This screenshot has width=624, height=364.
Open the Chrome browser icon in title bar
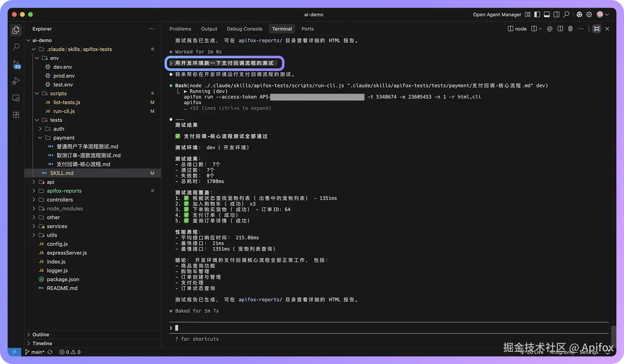pyautogui.click(x=579, y=14)
